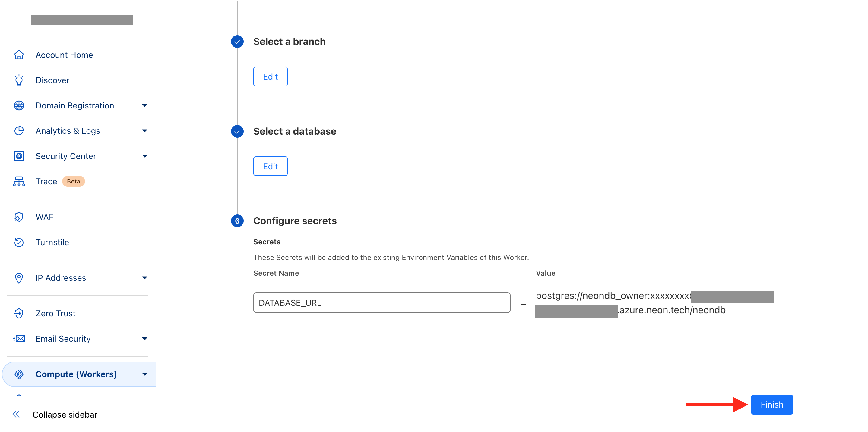Edit the selected branch
The height and width of the screenshot is (432, 868).
click(270, 77)
